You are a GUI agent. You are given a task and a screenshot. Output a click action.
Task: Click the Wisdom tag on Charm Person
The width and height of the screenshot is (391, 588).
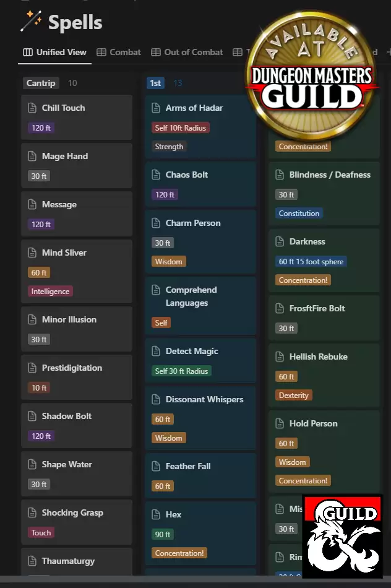pyautogui.click(x=168, y=262)
